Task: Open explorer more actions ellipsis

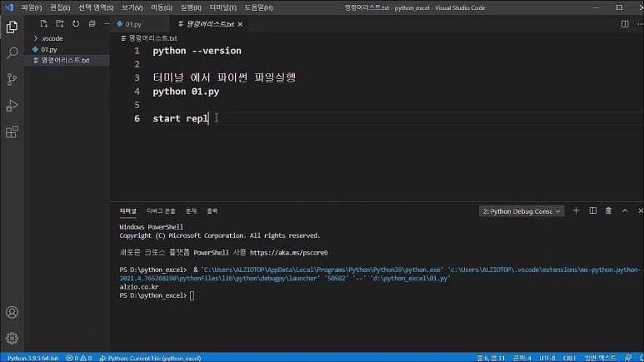Action: click(107, 24)
